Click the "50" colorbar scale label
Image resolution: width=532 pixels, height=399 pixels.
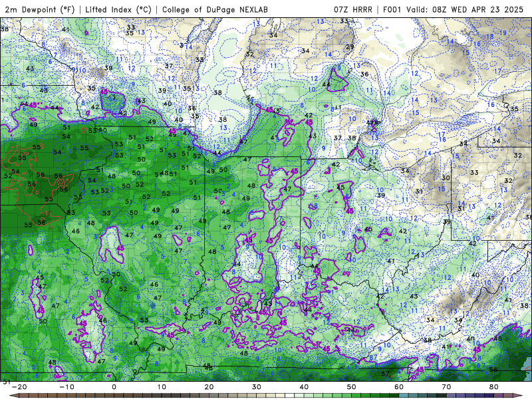352,387
